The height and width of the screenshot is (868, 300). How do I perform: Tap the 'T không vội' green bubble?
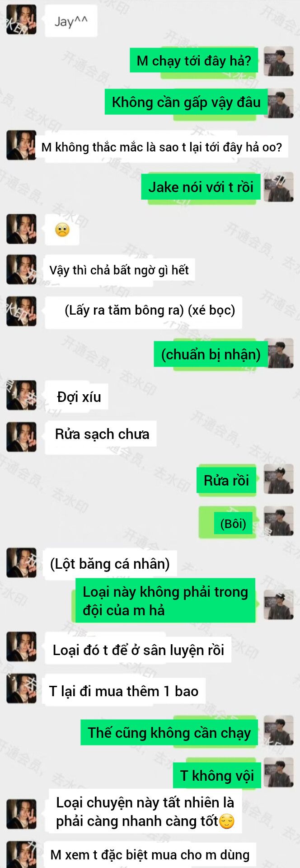(217, 776)
